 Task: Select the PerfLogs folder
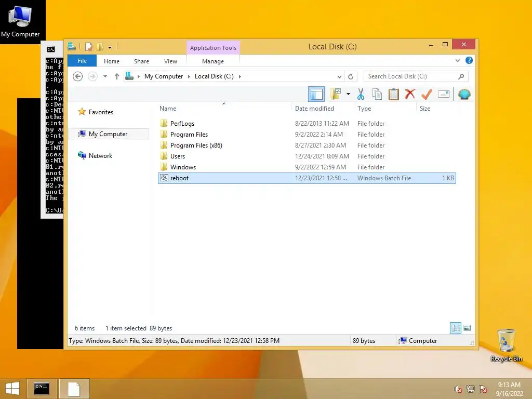pos(308,124)
